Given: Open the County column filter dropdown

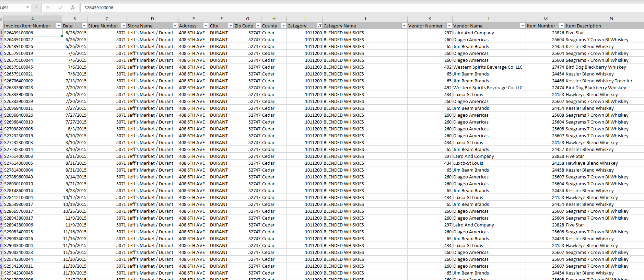Looking at the screenshot, I should [283, 26].
